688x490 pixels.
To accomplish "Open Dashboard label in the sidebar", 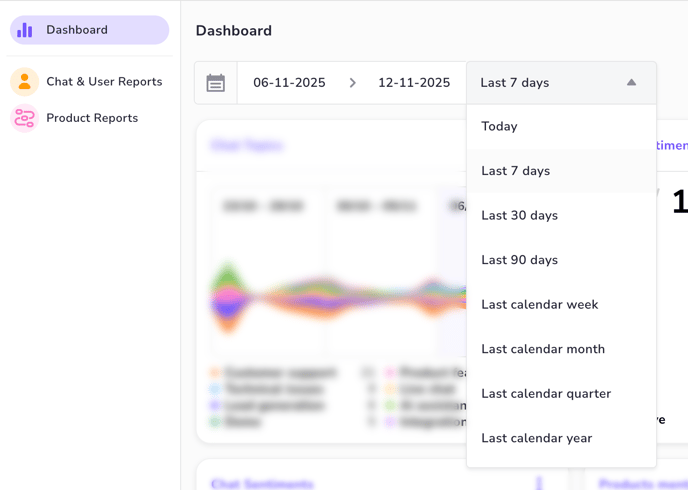I will click(77, 30).
